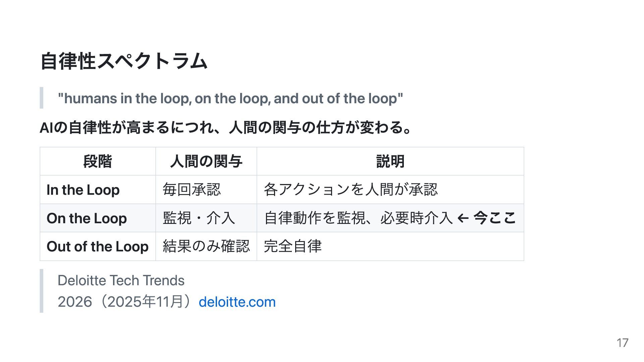Image resolution: width=644 pixels, height=362 pixels.
Task: Click the 人間の関与 column header
Action: [x=206, y=161]
